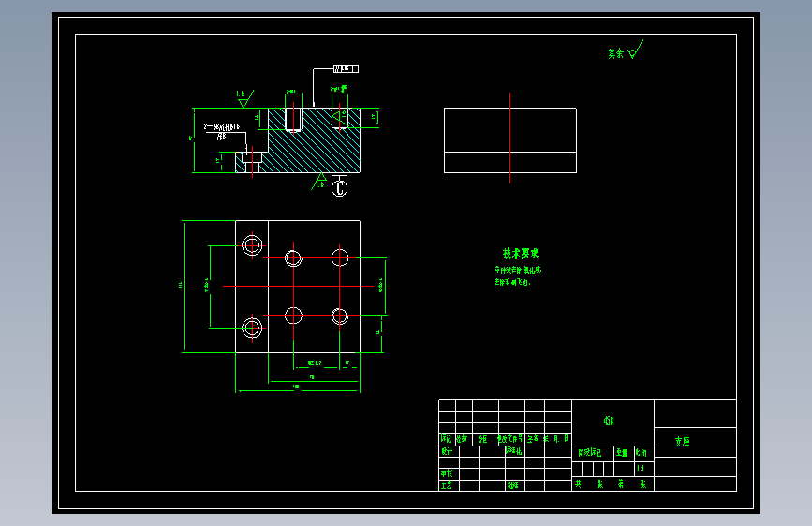Screen dimensions: 812x526
Task: Click the 2-hole leader note in section view
Action: [222, 130]
